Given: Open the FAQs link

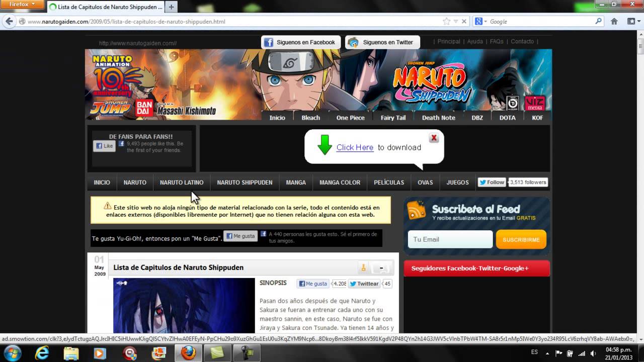Looking at the screenshot, I should pyautogui.click(x=497, y=41).
